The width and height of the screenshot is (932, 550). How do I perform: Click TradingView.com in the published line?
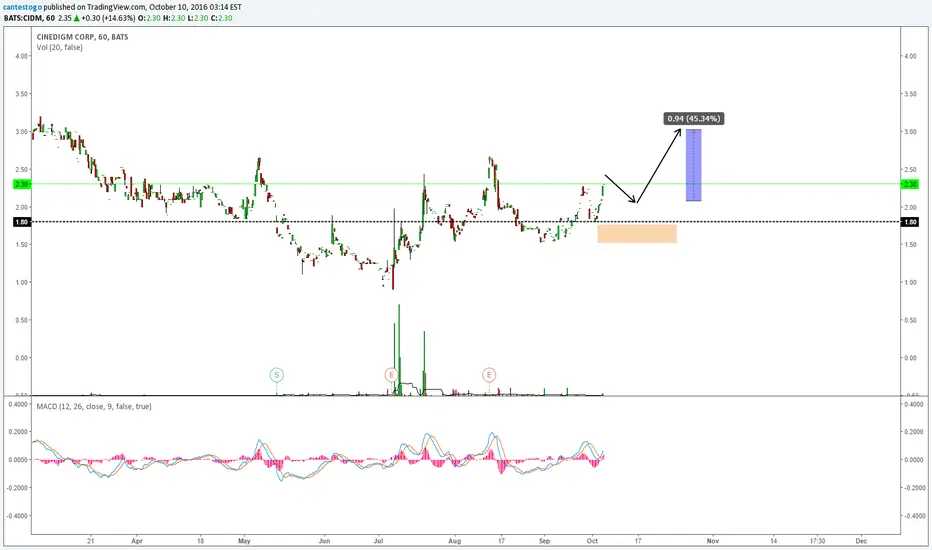[x=116, y=7]
